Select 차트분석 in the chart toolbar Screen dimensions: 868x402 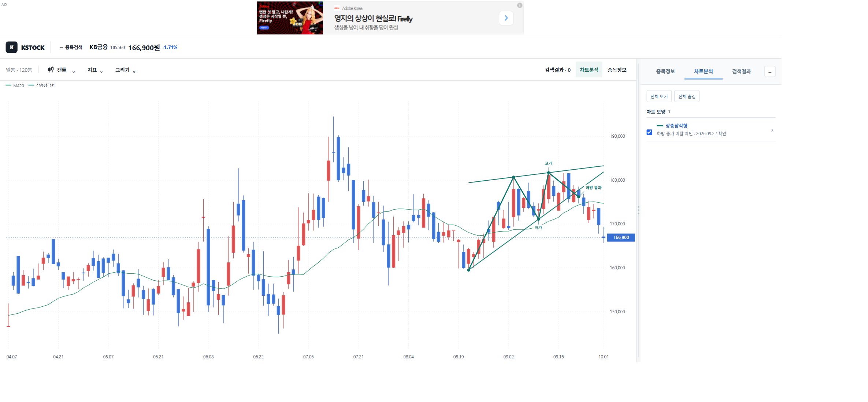pos(589,70)
